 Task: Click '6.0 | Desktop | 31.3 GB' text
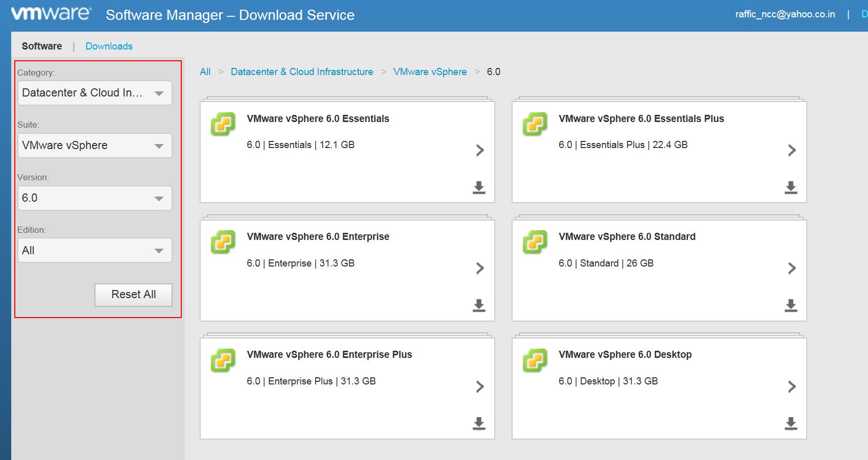608,381
